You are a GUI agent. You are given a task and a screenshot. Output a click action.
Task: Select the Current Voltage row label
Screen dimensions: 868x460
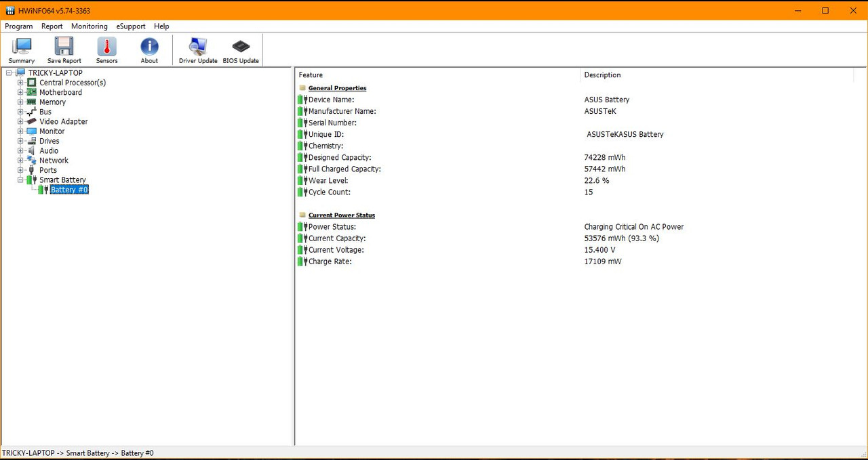tap(336, 250)
